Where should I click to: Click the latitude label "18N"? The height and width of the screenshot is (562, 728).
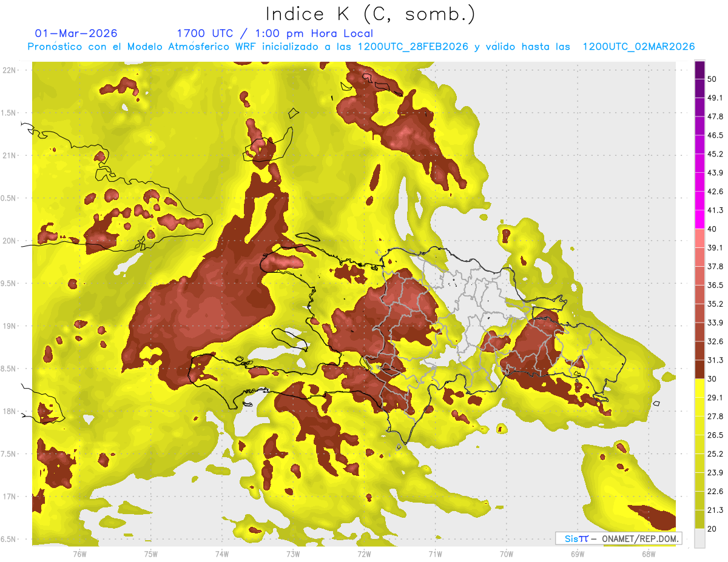8,411
